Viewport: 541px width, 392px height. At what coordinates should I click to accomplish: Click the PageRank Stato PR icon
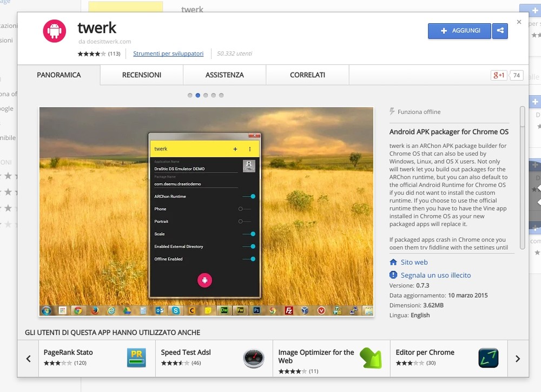tap(137, 357)
